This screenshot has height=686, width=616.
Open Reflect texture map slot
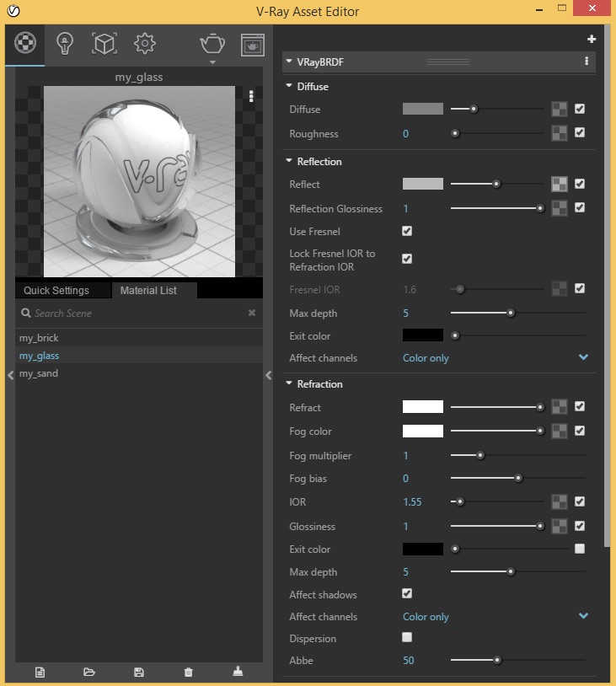coord(560,185)
